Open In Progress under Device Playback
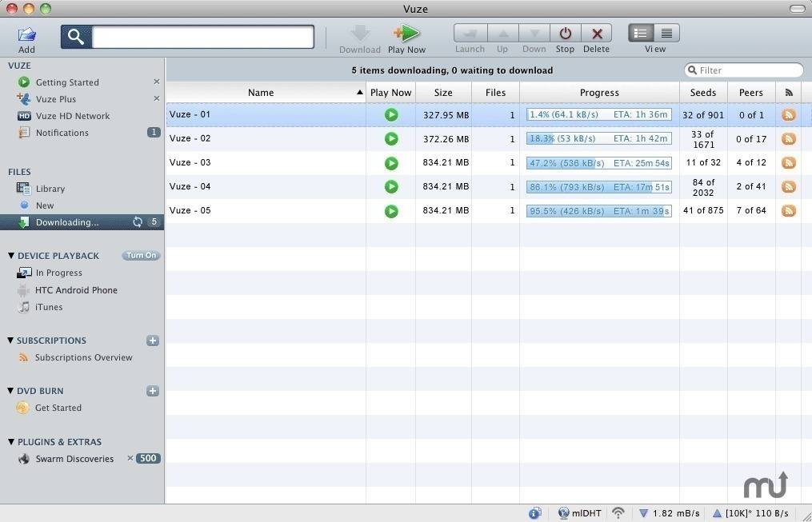Screen dimensions: 812x522 pyautogui.click(x=58, y=273)
